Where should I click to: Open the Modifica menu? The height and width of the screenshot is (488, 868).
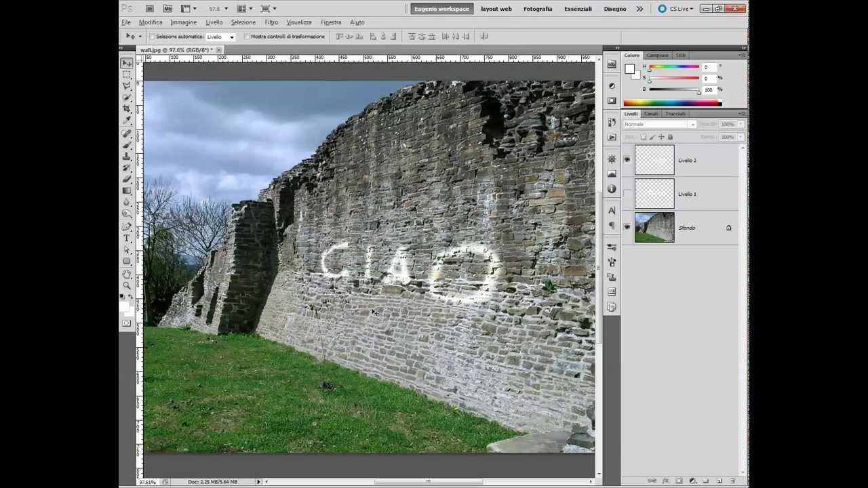pos(151,22)
